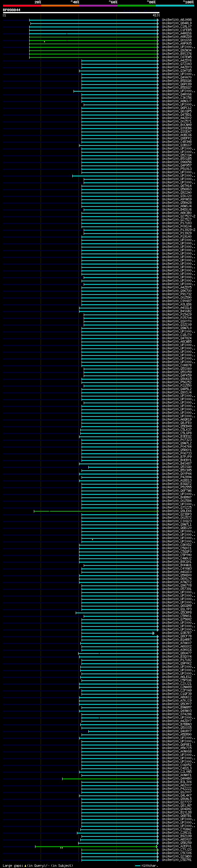Open hit UniRef100_Q84RL9

176,23
